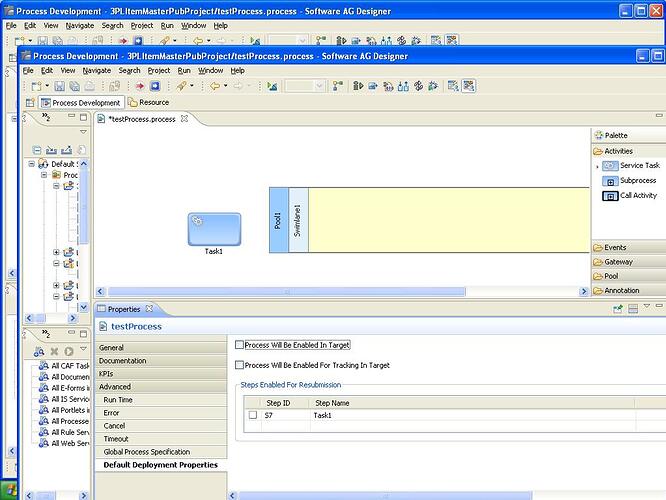Open the Project menu in front window
This screenshot has height=500, width=666.
click(159, 71)
